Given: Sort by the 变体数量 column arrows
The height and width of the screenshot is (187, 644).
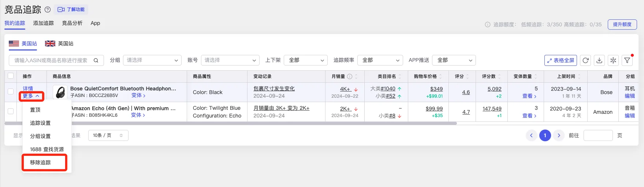Looking at the screenshot, I should (536, 76).
